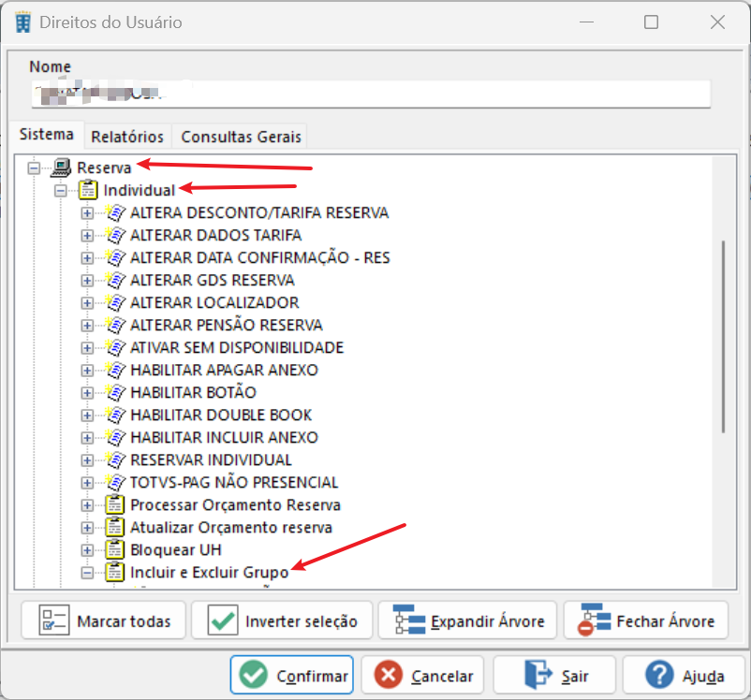Select Atualizar Orçamento reserva text row

pos(231,528)
